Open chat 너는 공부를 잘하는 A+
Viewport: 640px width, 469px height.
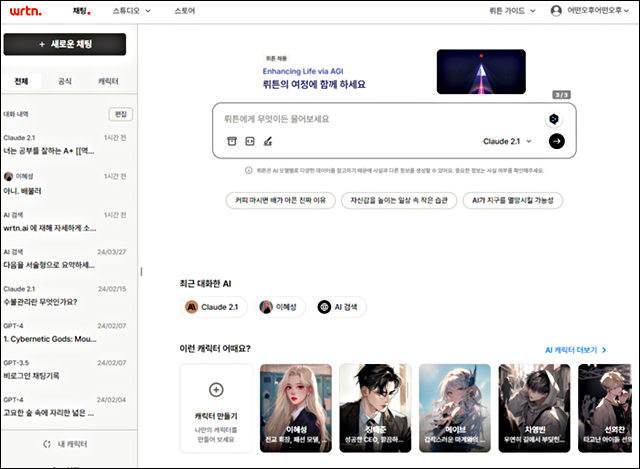click(65, 144)
